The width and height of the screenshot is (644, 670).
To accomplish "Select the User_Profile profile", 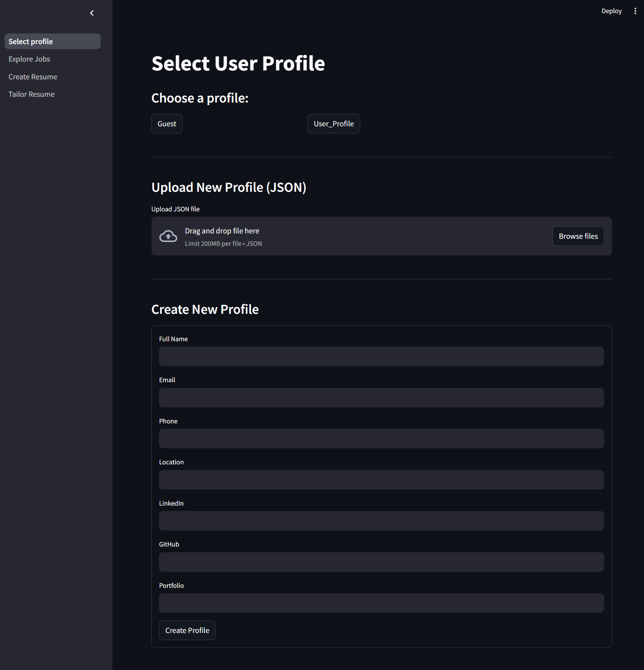I will [333, 123].
